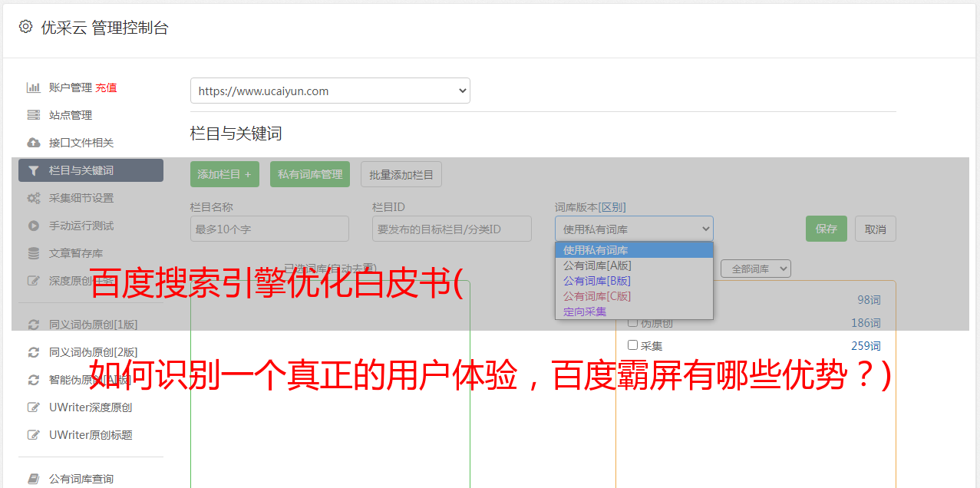Click the filter icon for 栏目与关键词

click(34, 170)
